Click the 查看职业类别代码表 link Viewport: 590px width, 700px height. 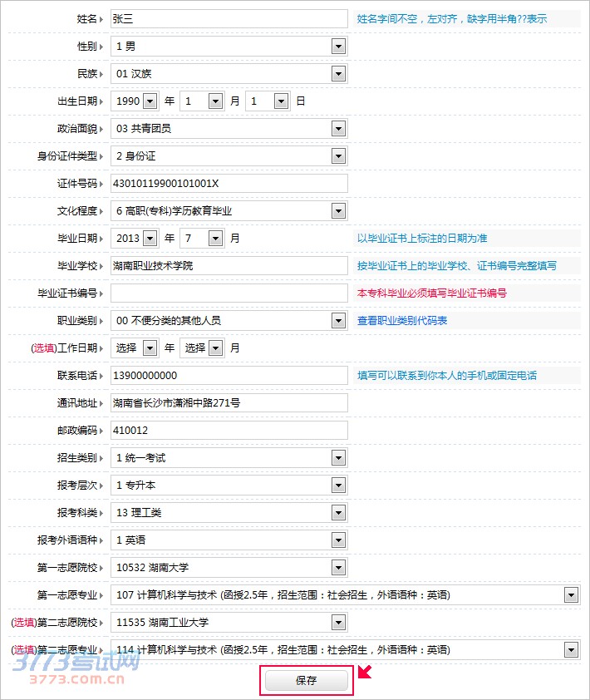(x=402, y=321)
